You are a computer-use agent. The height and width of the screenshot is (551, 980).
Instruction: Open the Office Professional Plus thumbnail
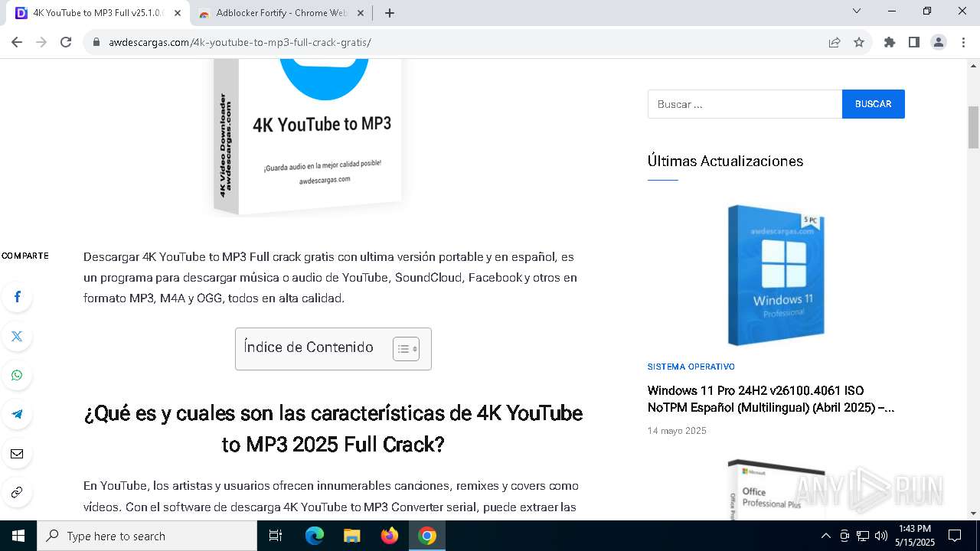tap(776, 490)
